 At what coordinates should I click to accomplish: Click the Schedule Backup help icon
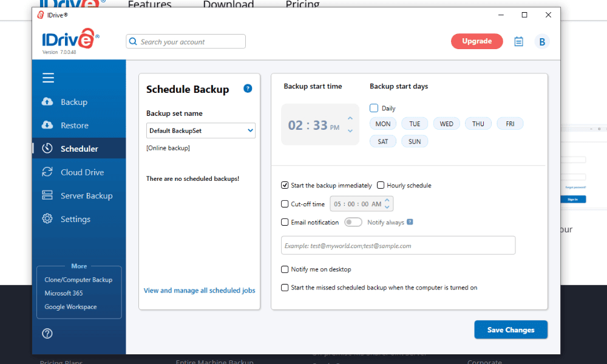click(248, 89)
